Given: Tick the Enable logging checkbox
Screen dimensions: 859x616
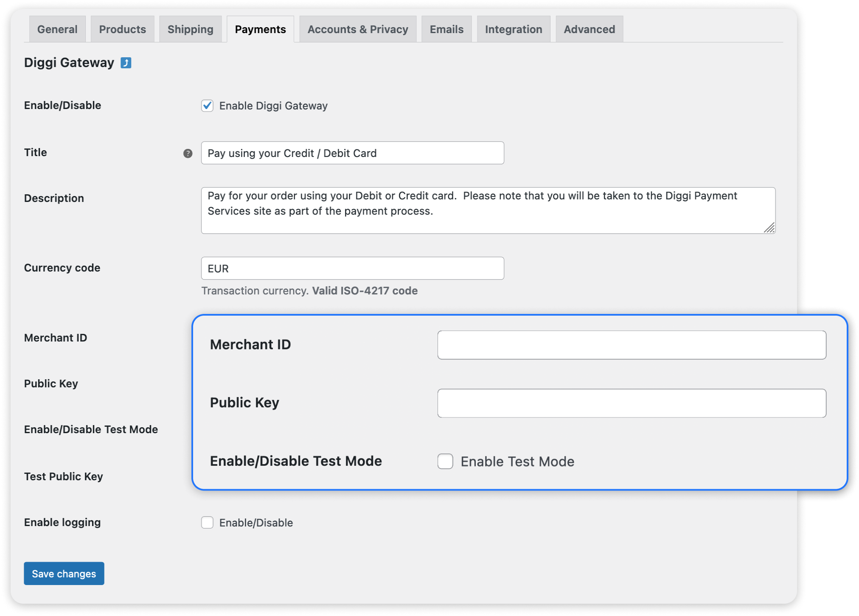Looking at the screenshot, I should coord(207,522).
